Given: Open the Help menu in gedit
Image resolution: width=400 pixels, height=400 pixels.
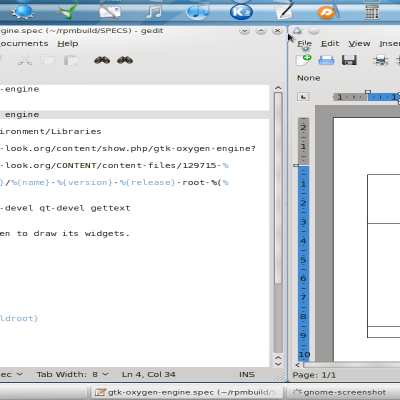Looking at the screenshot, I should pyautogui.click(x=68, y=44).
